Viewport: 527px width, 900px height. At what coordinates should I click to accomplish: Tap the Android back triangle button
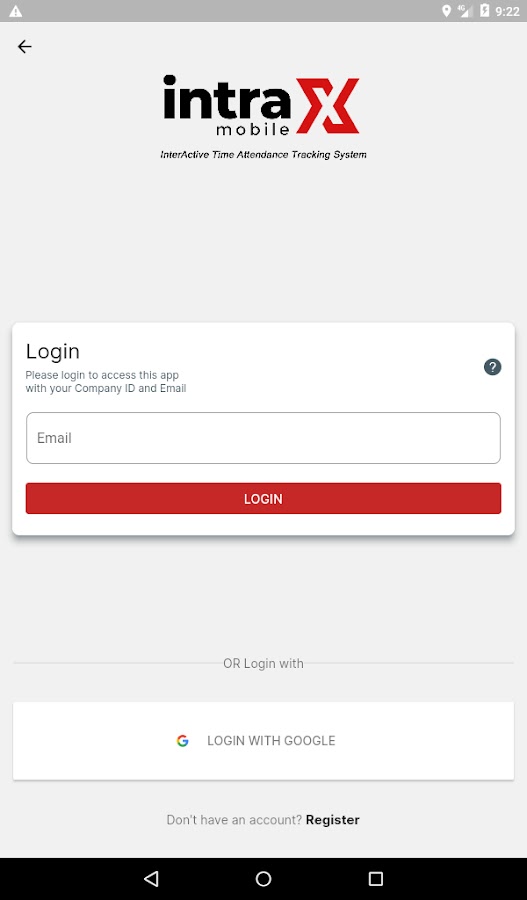coord(151,878)
